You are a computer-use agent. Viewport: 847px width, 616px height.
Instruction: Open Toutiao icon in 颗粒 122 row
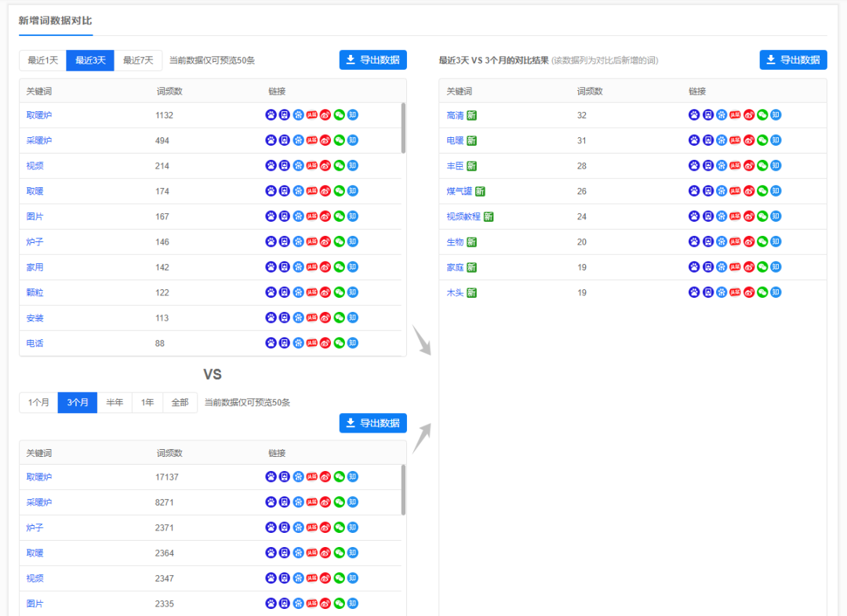[x=311, y=292]
